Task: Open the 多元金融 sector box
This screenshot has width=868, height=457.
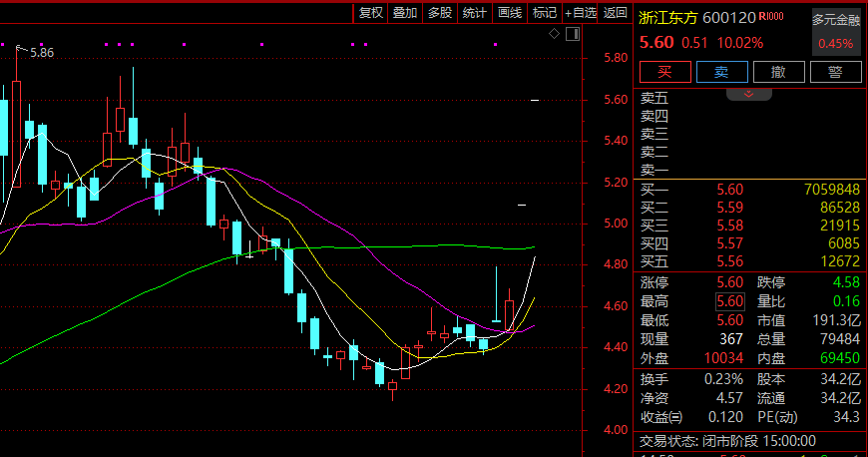Action: coord(836,32)
